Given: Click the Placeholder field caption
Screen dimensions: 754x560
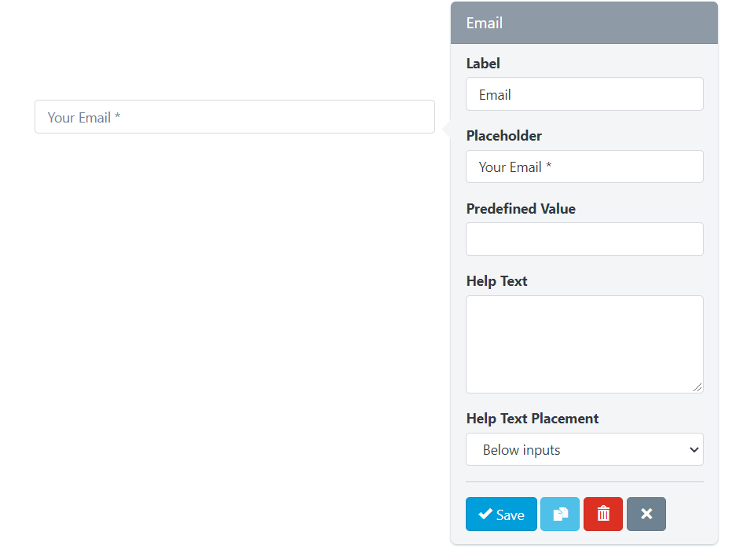Looking at the screenshot, I should click(504, 136).
